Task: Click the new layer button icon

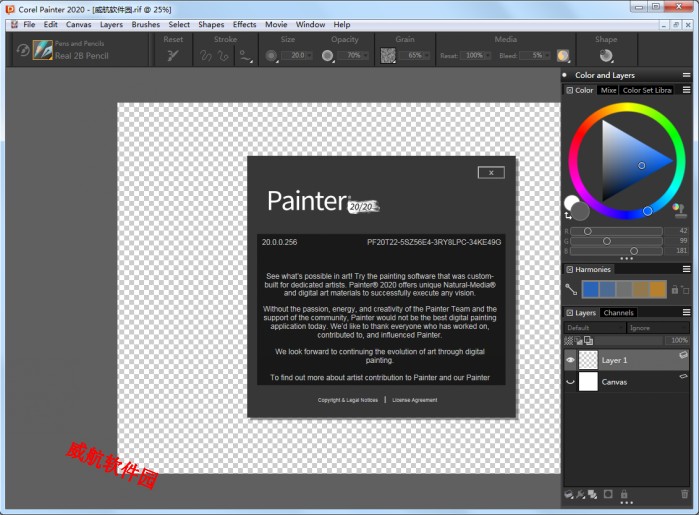Action: click(x=569, y=494)
